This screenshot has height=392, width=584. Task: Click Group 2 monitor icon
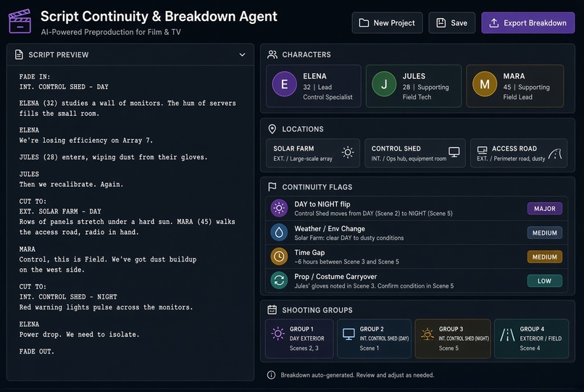[349, 334]
